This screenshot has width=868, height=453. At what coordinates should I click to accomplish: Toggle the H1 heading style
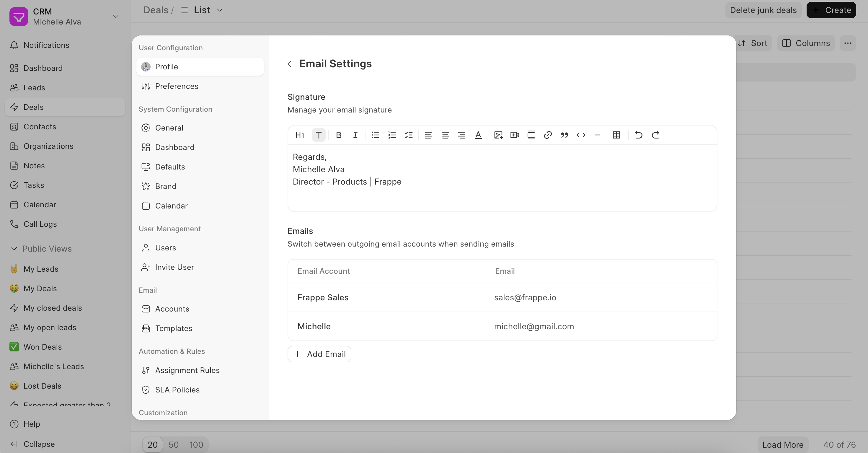[x=300, y=135]
